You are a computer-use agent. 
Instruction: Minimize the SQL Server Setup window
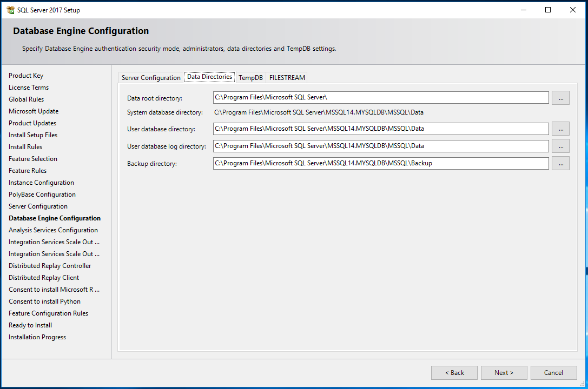click(523, 10)
